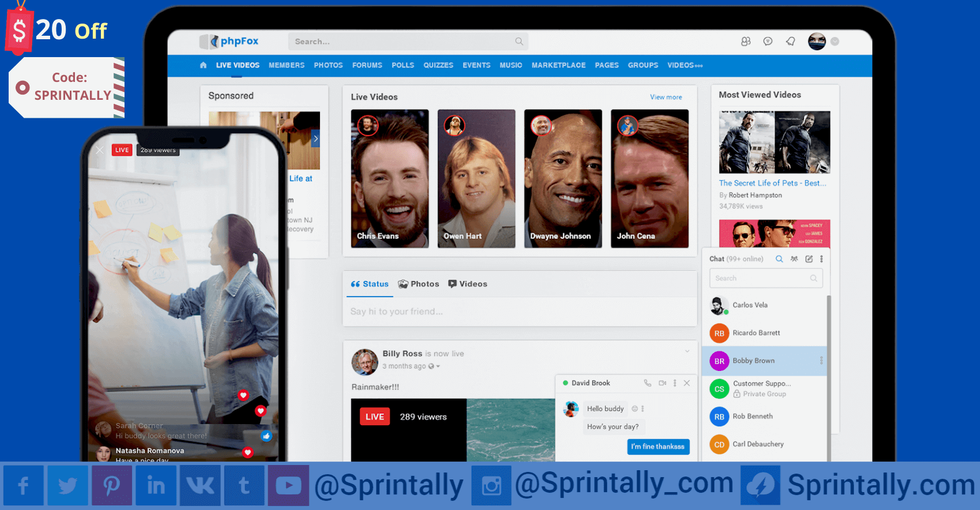The height and width of the screenshot is (510, 980).
Task: Click the phpFox logo
Action: click(229, 41)
